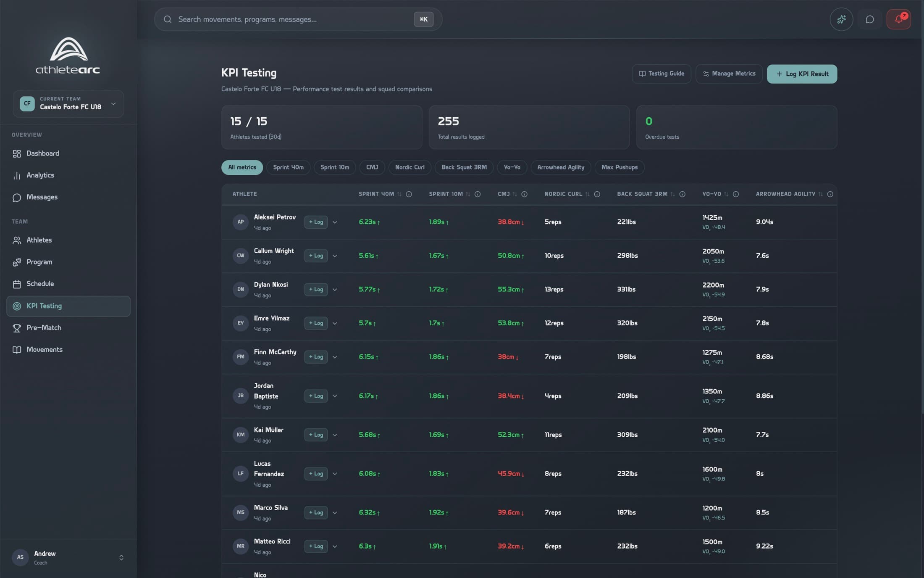This screenshot has width=924, height=578.
Task: Expand Dylan Nkosi's row chevron
Action: point(335,289)
